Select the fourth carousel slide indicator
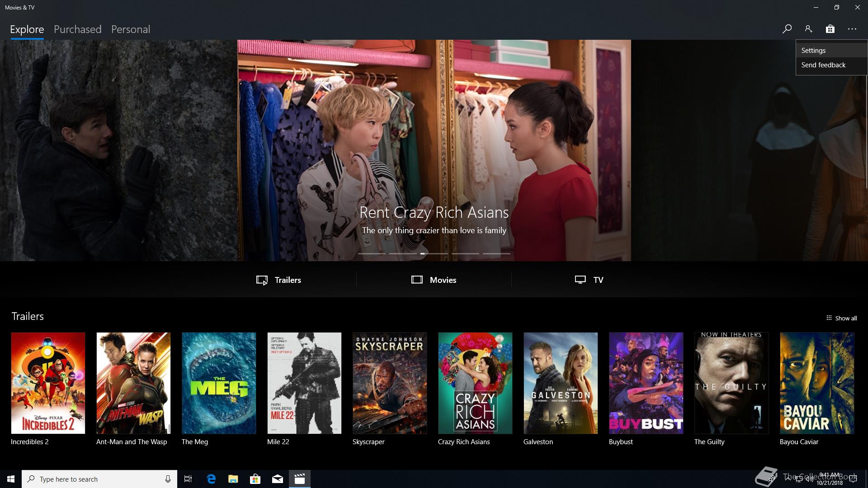The width and height of the screenshot is (868, 488). click(465, 253)
